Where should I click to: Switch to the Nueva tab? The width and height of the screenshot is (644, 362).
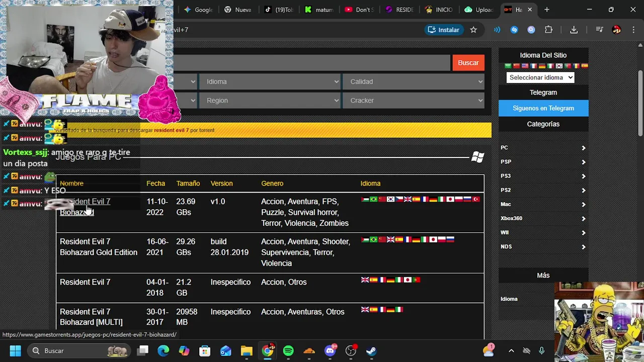[x=238, y=10]
